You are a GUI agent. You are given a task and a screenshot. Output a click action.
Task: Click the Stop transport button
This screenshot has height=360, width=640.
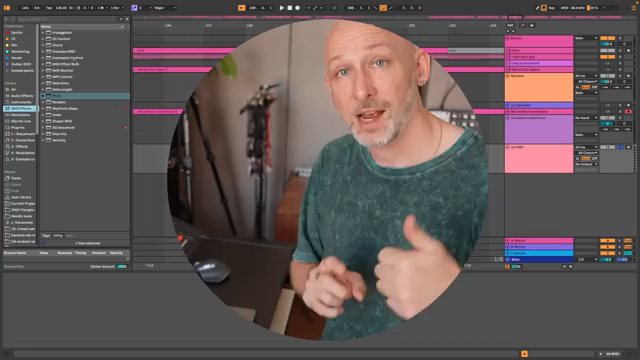[290, 8]
